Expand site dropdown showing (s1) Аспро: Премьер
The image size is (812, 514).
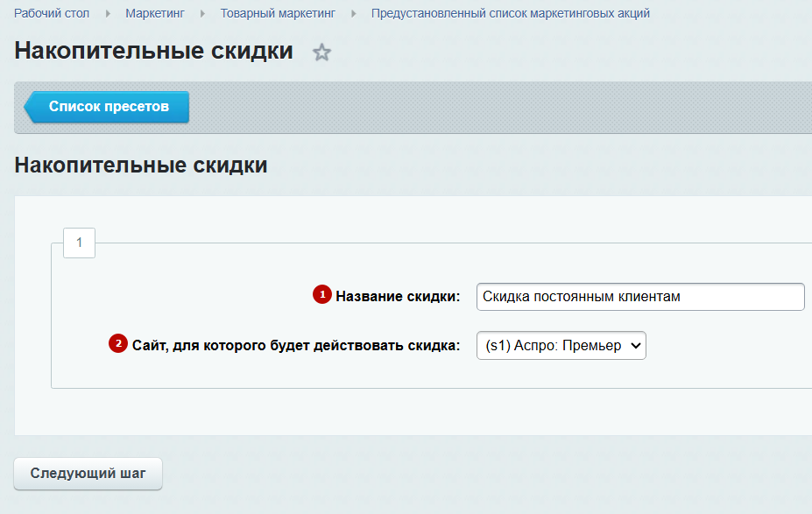click(x=561, y=345)
